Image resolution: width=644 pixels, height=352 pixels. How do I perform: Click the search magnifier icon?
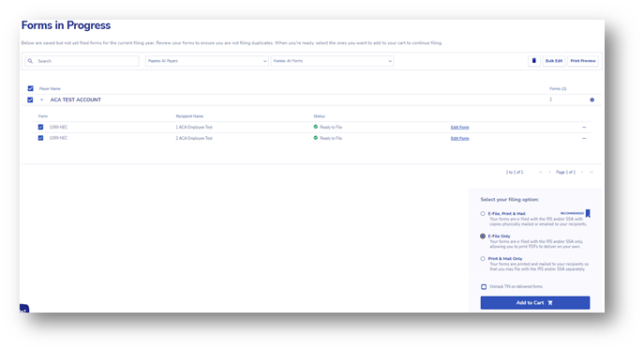(30, 61)
